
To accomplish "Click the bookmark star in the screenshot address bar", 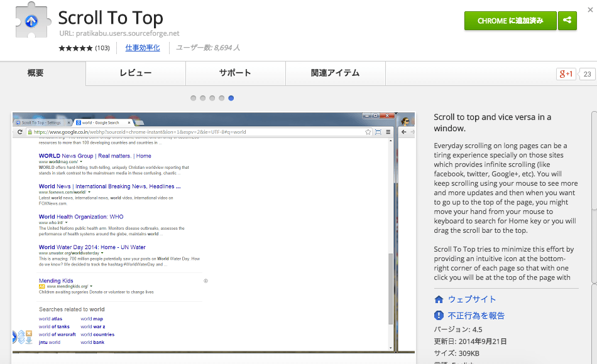I will [x=368, y=132].
